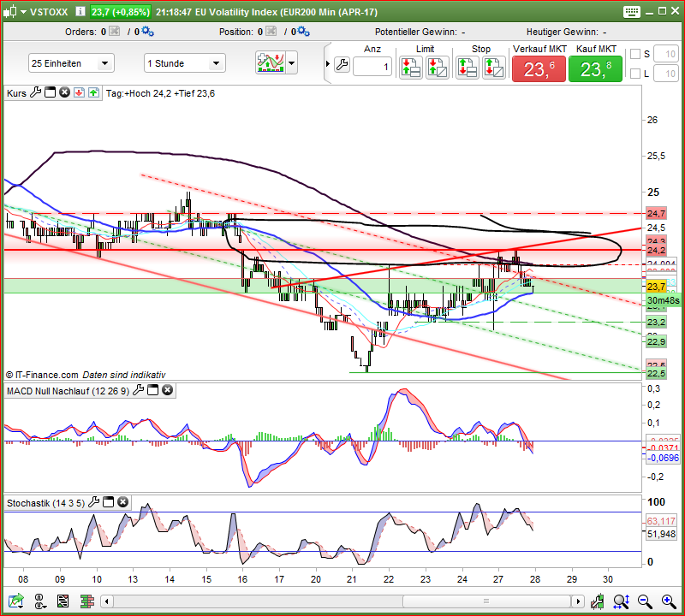Open MACD indicator settings wrench
Screen dimensions: 685x616
[x=138, y=390]
